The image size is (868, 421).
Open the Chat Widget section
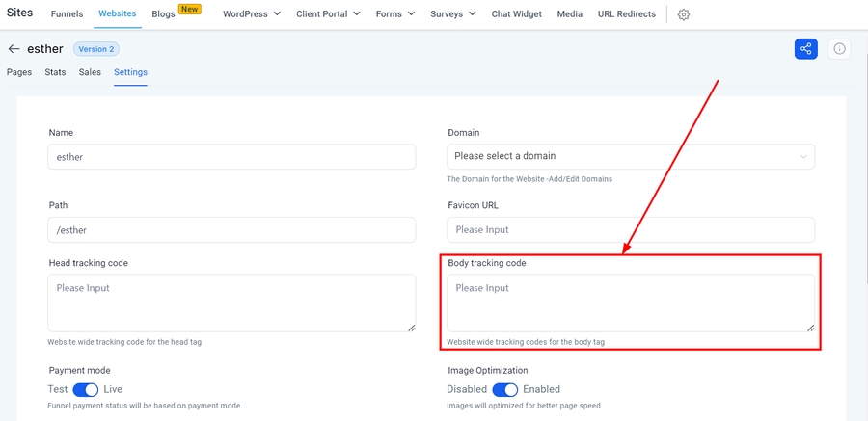516,14
